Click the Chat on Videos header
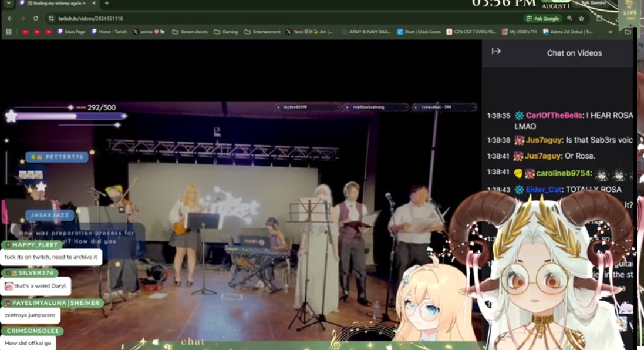This screenshot has height=350, width=644. [x=574, y=53]
